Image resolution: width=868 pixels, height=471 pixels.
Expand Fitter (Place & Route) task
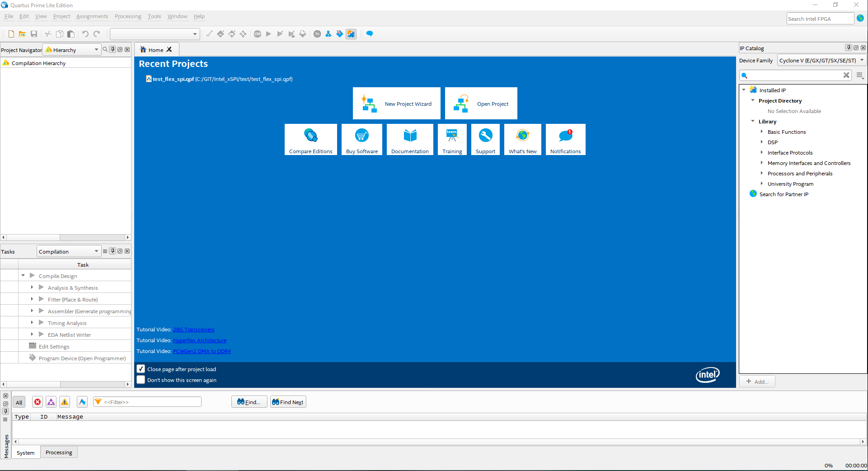tap(32, 299)
